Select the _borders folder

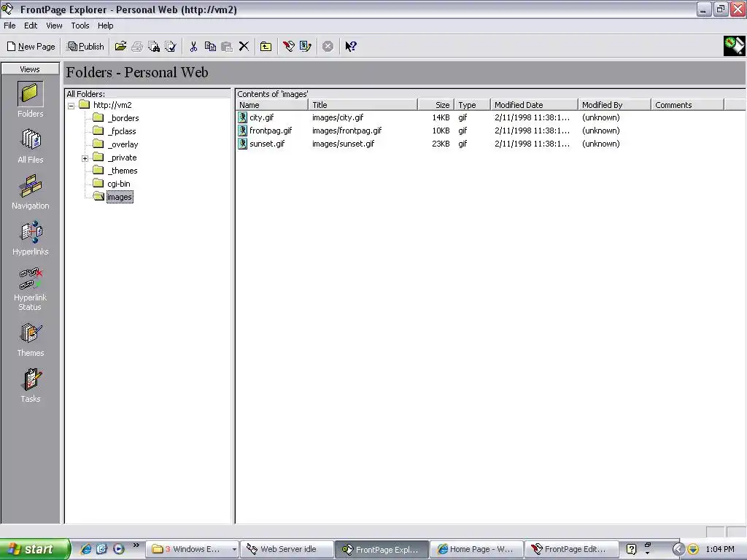pyautogui.click(x=116, y=118)
